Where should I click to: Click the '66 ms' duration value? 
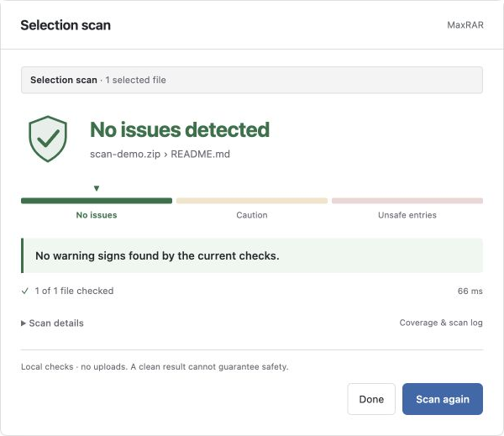click(x=470, y=291)
